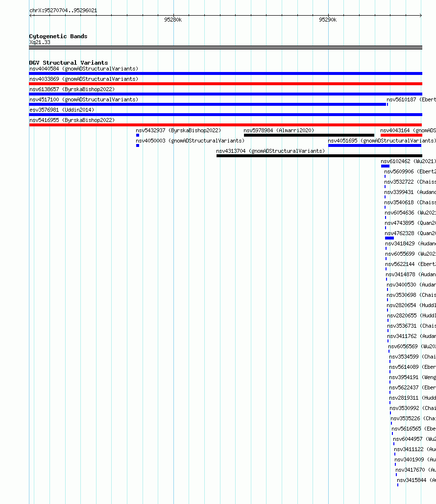The width and height of the screenshot is (436, 504).
Task: Select nsv2820655 variant label
Action: click(412, 315)
